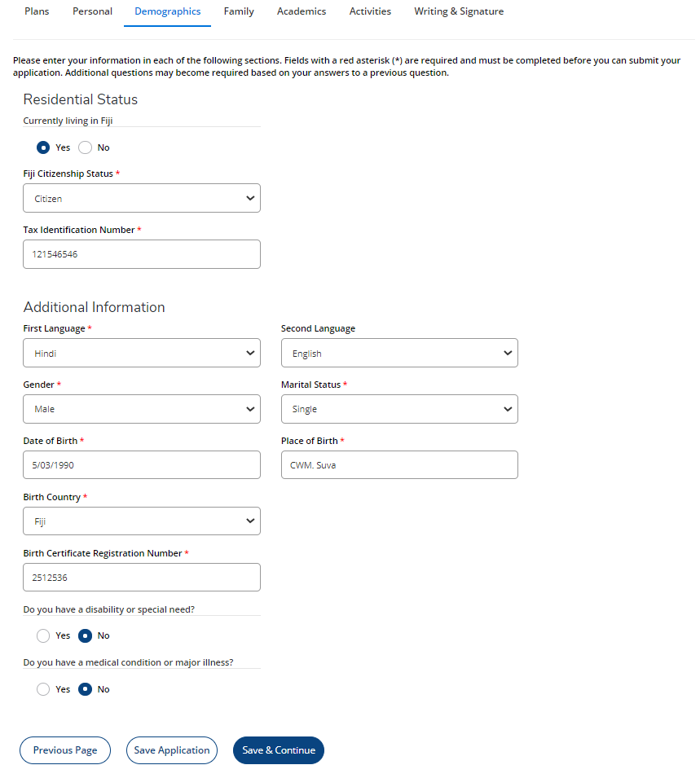Screen dimensions: 700x765
Task: Click the Save & Continue button
Action: 279,750
